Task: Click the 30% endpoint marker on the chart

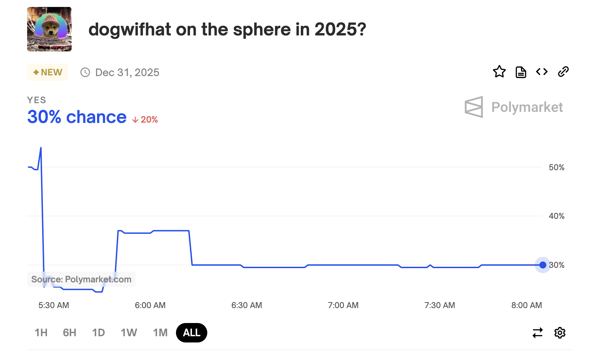Action: [x=543, y=265]
